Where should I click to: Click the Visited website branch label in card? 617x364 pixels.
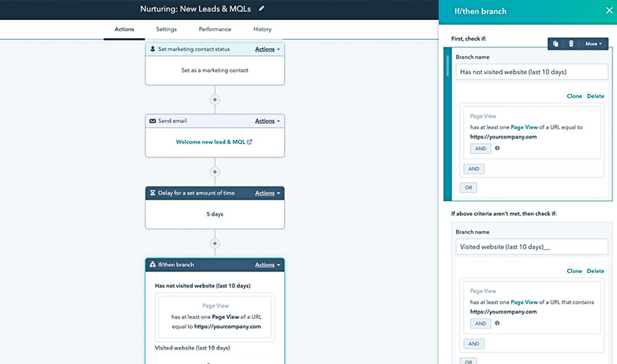point(192,348)
